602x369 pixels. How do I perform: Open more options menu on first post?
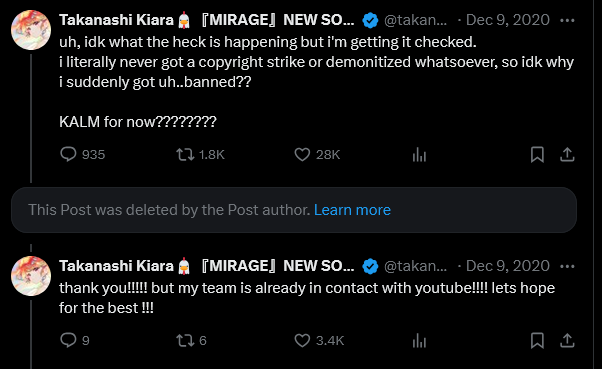click(x=567, y=20)
